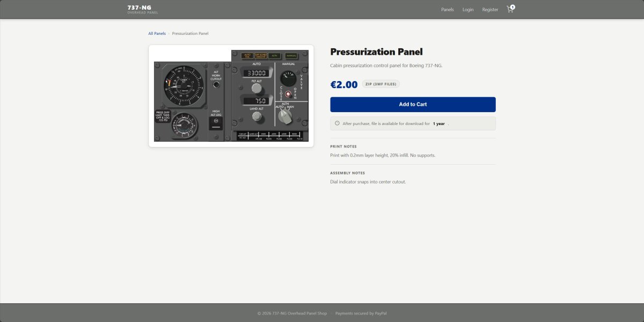The width and height of the screenshot is (644, 322).
Task: Click the 33000 flight altitude display
Action: point(256,72)
